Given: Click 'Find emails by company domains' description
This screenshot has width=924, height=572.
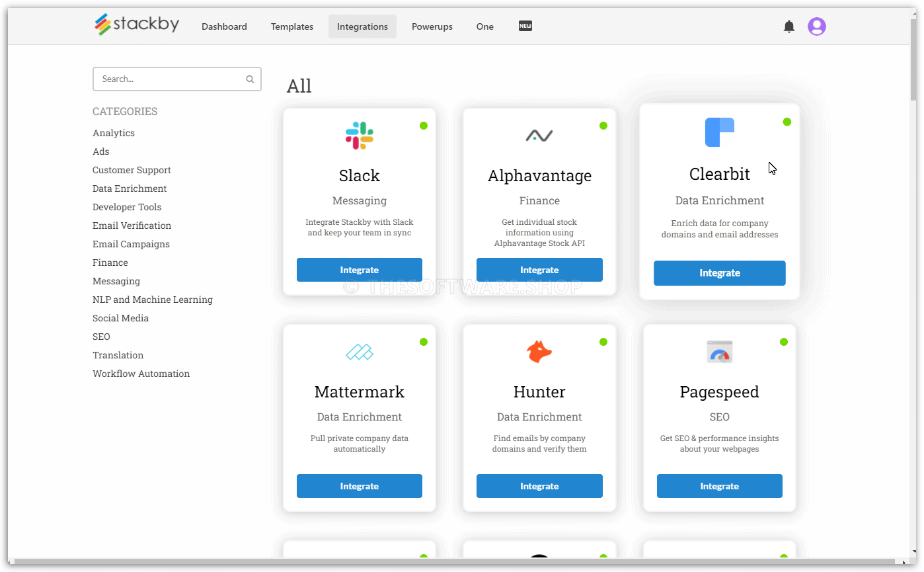Looking at the screenshot, I should pyautogui.click(x=539, y=444).
